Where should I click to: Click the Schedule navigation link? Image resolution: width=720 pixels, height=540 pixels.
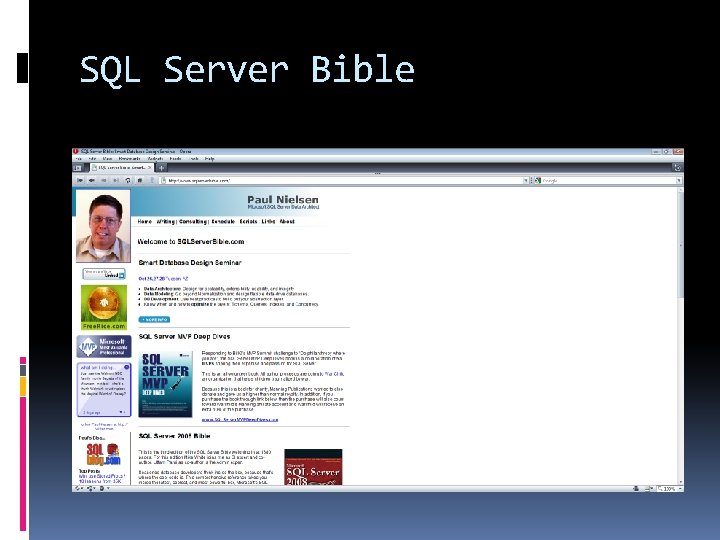click(223, 221)
